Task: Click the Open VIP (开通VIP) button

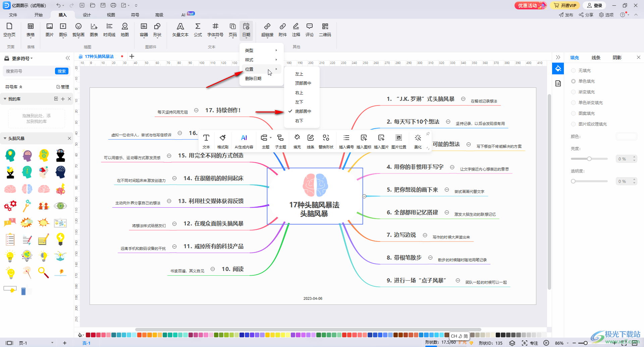Action: pyautogui.click(x=565, y=5)
